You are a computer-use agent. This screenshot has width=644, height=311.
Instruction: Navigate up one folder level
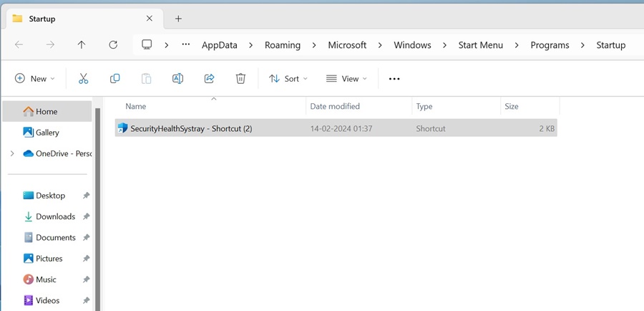[82, 45]
